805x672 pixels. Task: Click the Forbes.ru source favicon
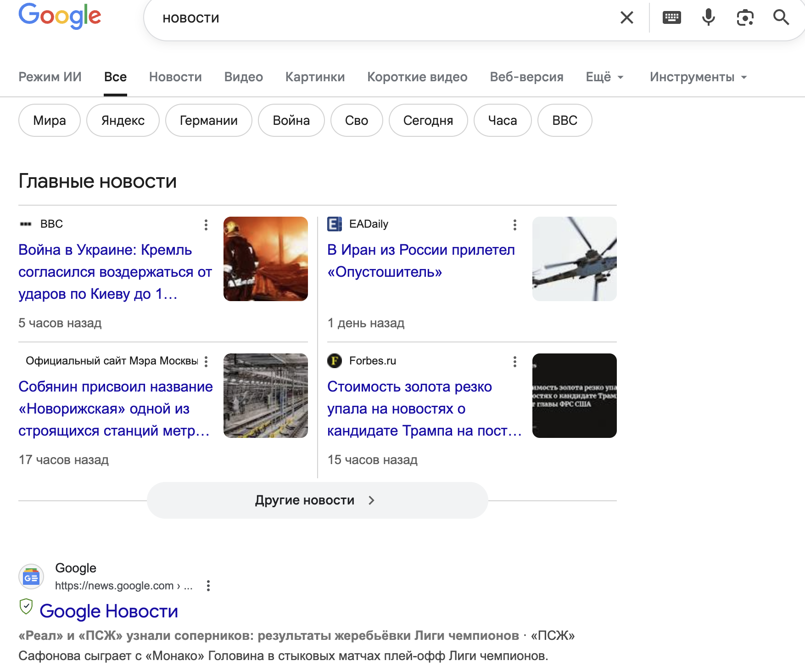point(334,361)
